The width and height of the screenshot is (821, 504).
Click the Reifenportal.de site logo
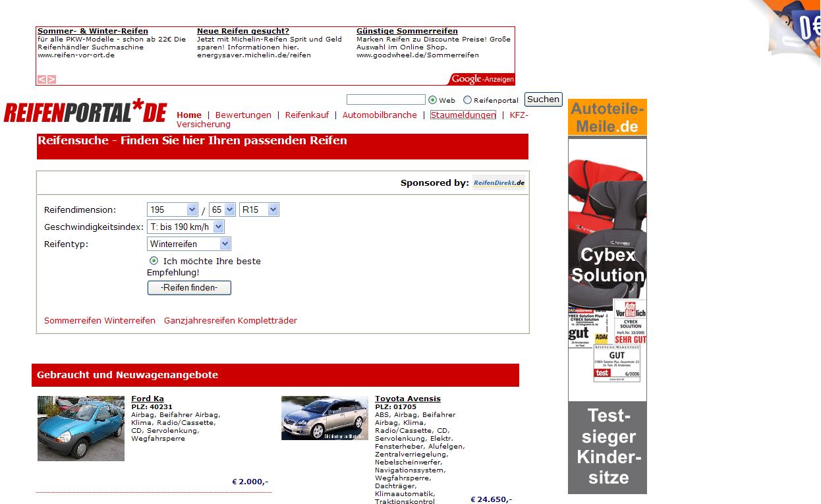[86, 111]
